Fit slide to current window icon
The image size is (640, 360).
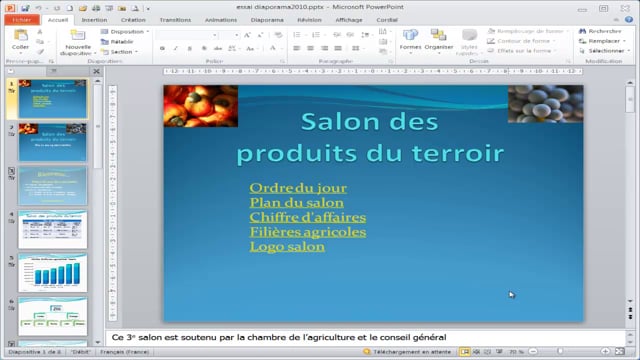(620, 351)
